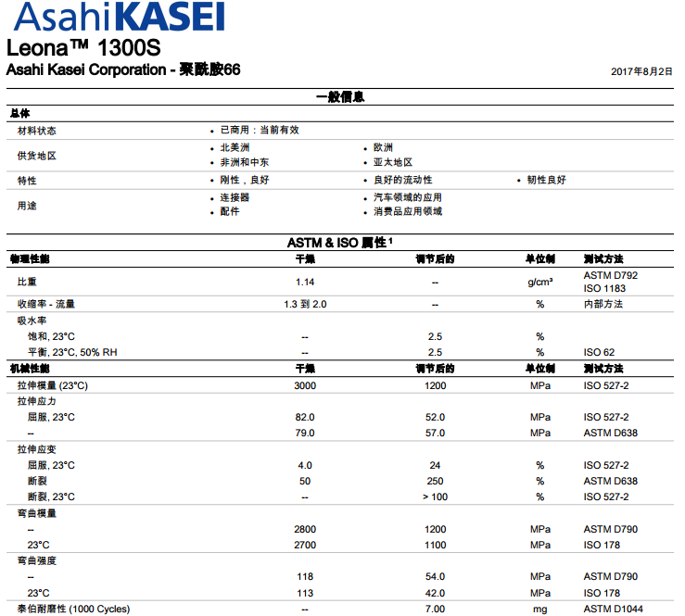The height and width of the screenshot is (616, 685).
Task: Click the '韧性良好' feature entry
Action: pyautogui.click(x=546, y=180)
